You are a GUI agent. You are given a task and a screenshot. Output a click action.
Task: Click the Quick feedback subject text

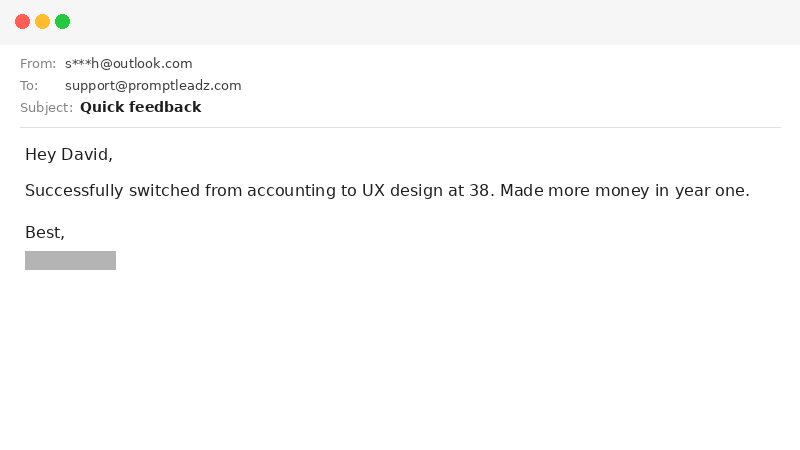pyautogui.click(x=140, y=107)
